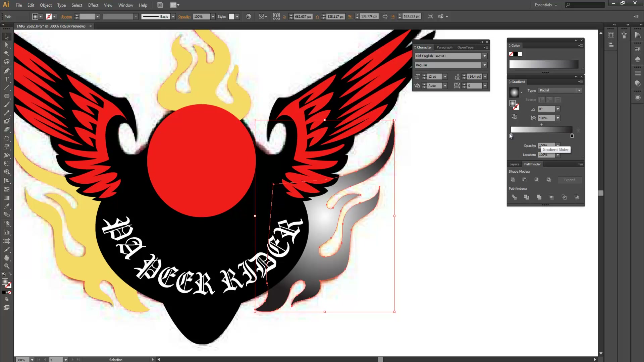Viewport: 644px width, 362px height.
Task: Open the font size 12 pt dropdown
Action: (445, 77)
